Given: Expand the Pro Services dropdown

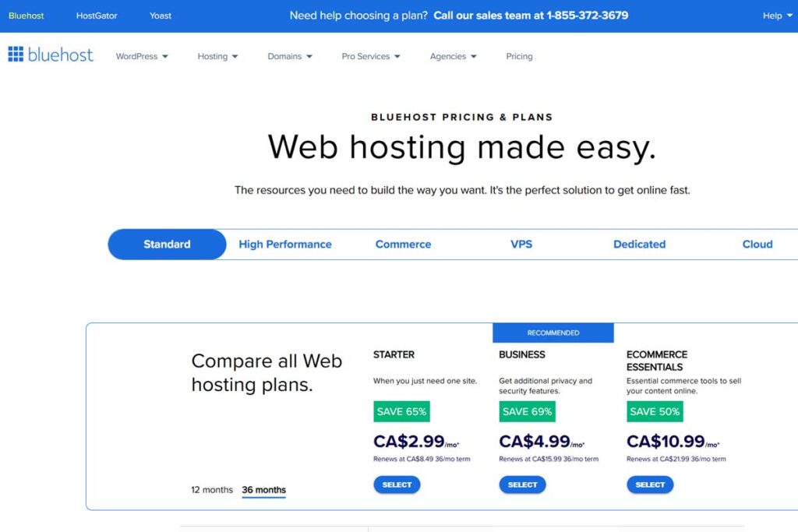Looking at the screenshot, I should 370,56.
